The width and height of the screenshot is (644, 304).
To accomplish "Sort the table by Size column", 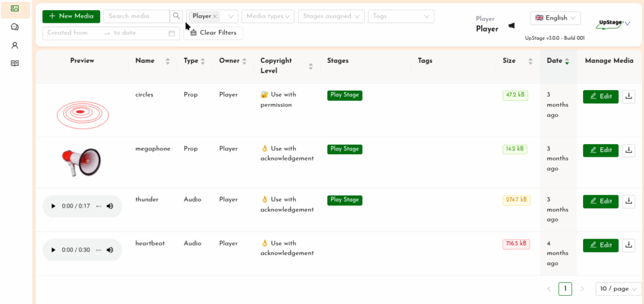I will (530, 61).
